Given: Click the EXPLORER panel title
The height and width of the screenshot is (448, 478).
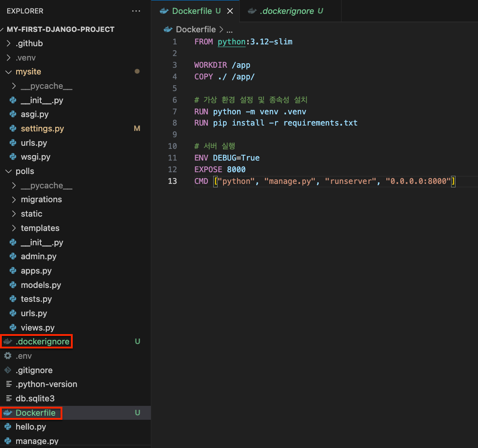Looking at the screenshot, I should pos(25,11).
